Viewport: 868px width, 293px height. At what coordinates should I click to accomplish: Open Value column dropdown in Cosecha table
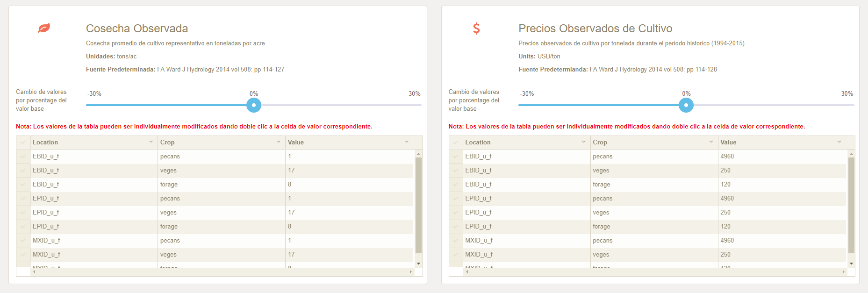407,142
